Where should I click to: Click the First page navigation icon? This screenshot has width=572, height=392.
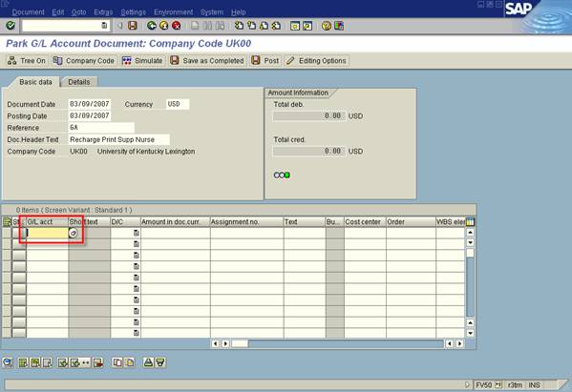tap(239, 26)
